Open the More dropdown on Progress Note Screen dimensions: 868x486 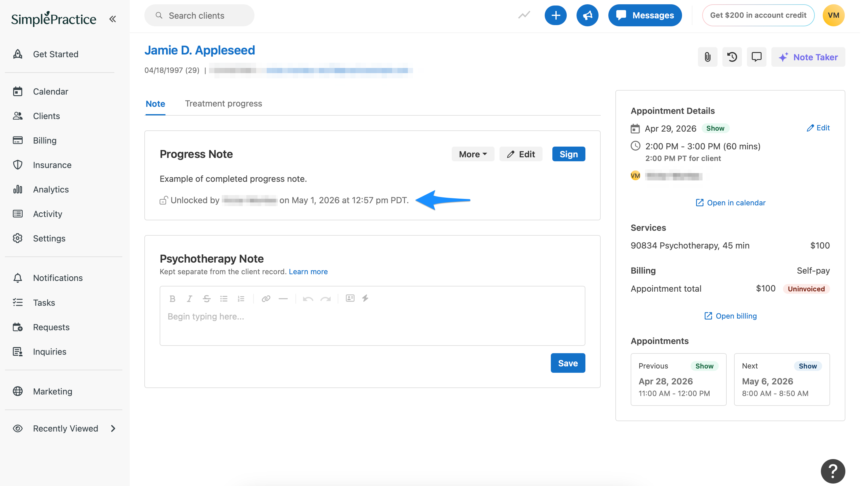(x=473, y=154)
